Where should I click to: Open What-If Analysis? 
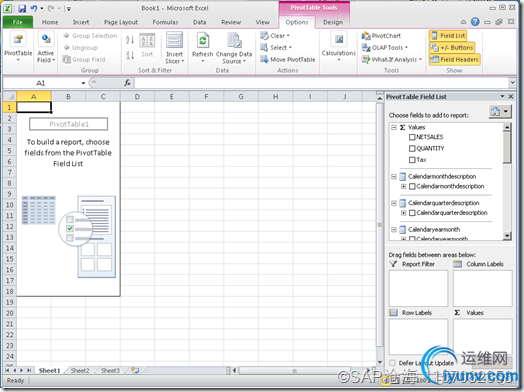[x=392, y=59]
